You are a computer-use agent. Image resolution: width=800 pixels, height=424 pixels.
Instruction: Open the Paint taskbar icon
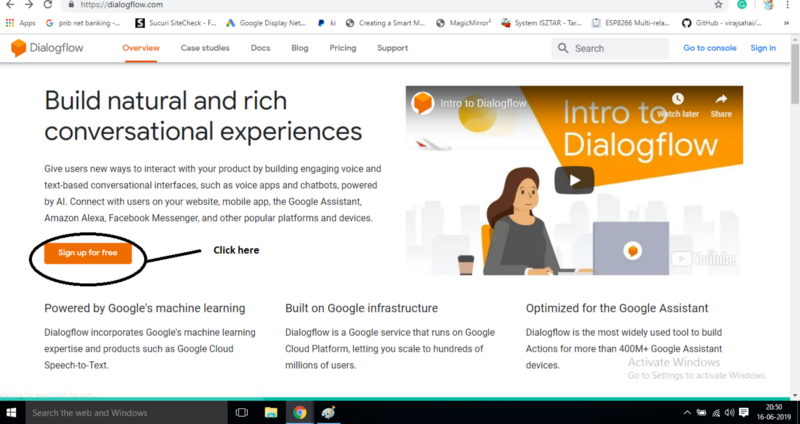point(328,412)
